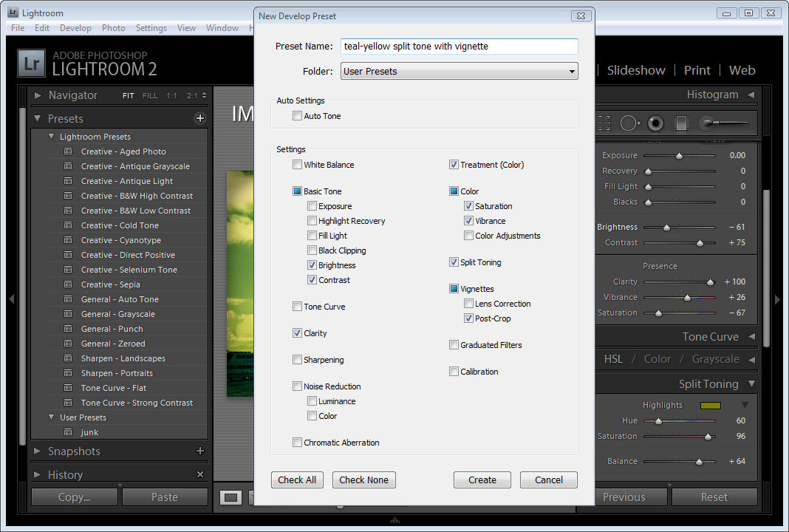
Task: Open the Settings menu
Action: click(x=151, y=27)
